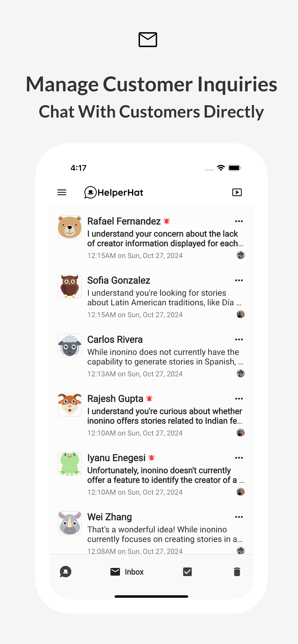Open the trash tab
This screenshot has width=298, height=644.
(237, 572)
